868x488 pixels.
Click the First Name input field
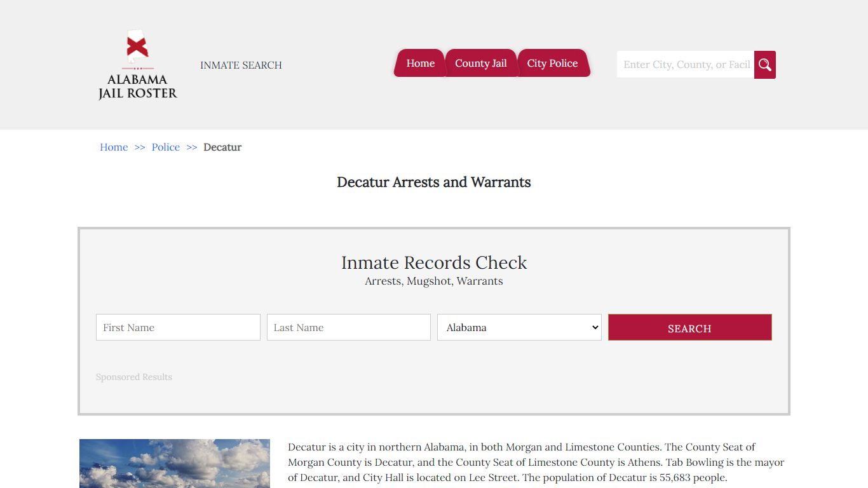178,327
